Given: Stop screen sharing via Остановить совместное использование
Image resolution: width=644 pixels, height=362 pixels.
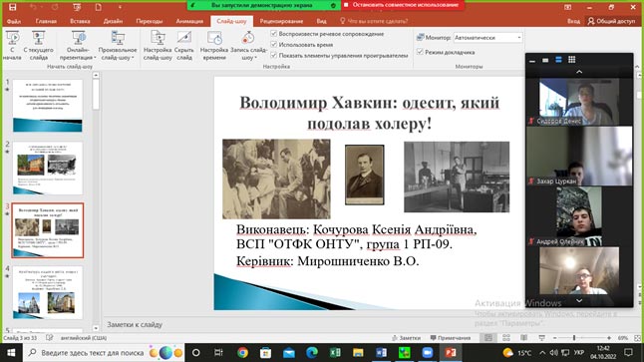Looking at the screenshot, I should tap(403, 5).
